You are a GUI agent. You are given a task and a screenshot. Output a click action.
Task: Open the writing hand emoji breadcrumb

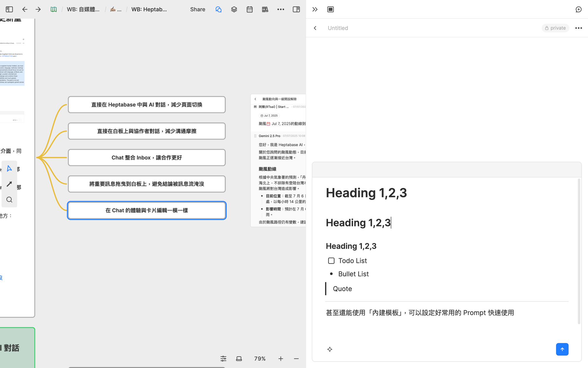pos(116,9)
